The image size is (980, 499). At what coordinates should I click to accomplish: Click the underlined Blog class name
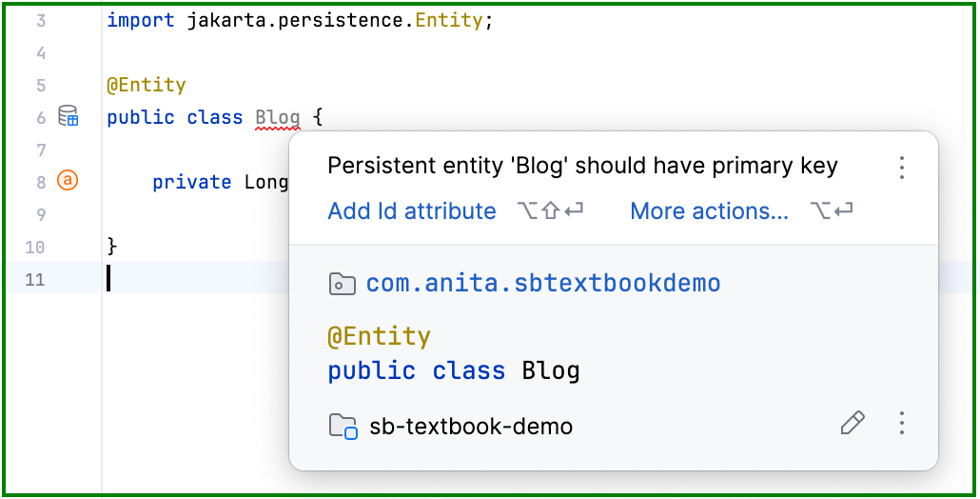pos(278,117)
